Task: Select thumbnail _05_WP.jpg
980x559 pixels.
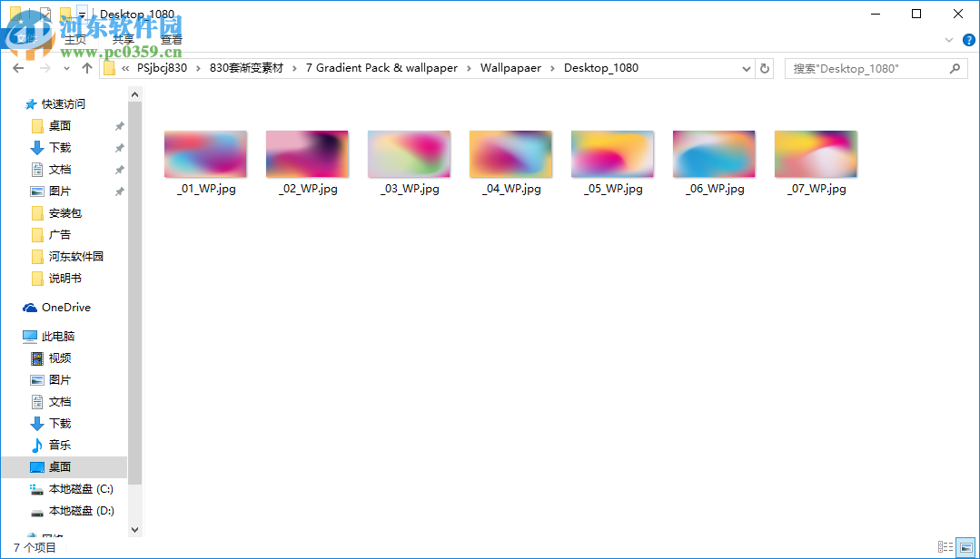Action: click(612, 153)
